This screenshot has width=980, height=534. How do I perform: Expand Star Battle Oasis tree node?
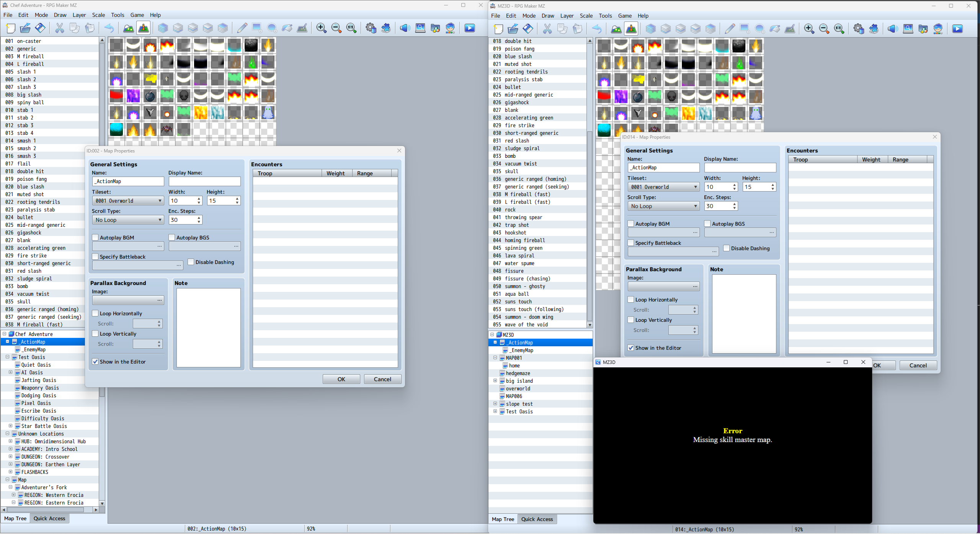(11, 426)
